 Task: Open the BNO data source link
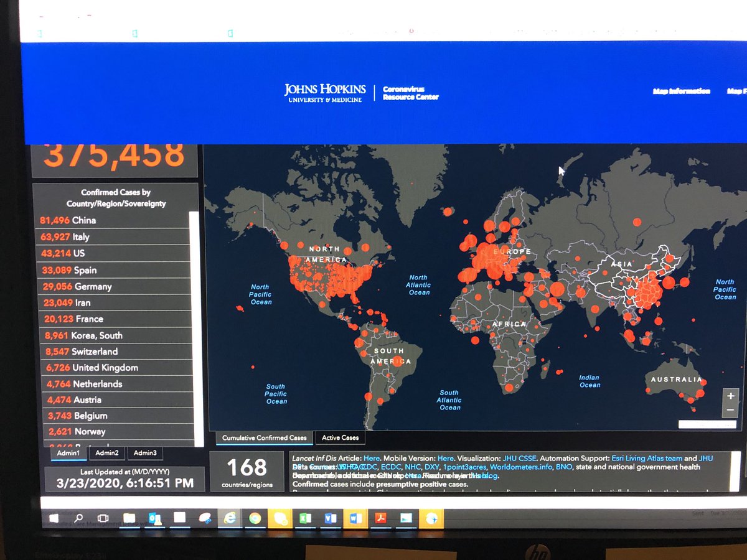(x=563, y=467)
